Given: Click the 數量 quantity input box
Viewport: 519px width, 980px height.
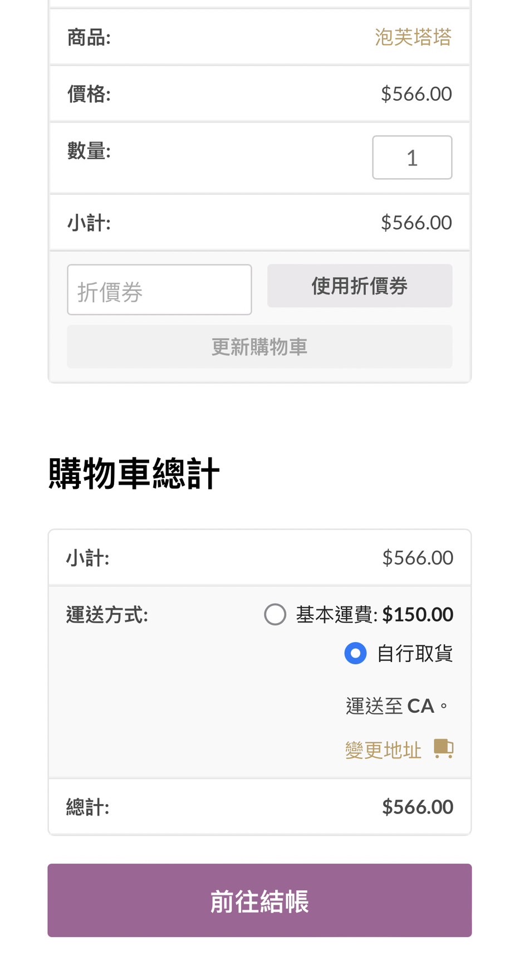Looking at the screenshot, I should pyautogui.click(x=412, y=158).
